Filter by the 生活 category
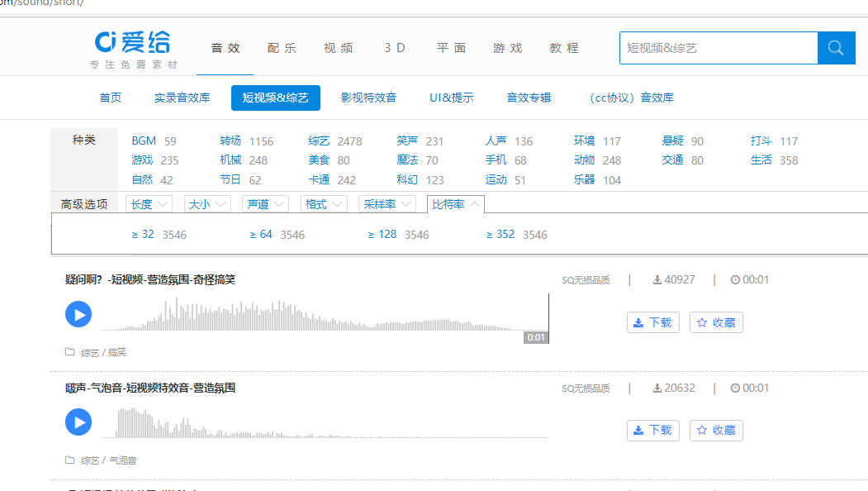Viewport: 868px width, 491px height. pos(761,160)
